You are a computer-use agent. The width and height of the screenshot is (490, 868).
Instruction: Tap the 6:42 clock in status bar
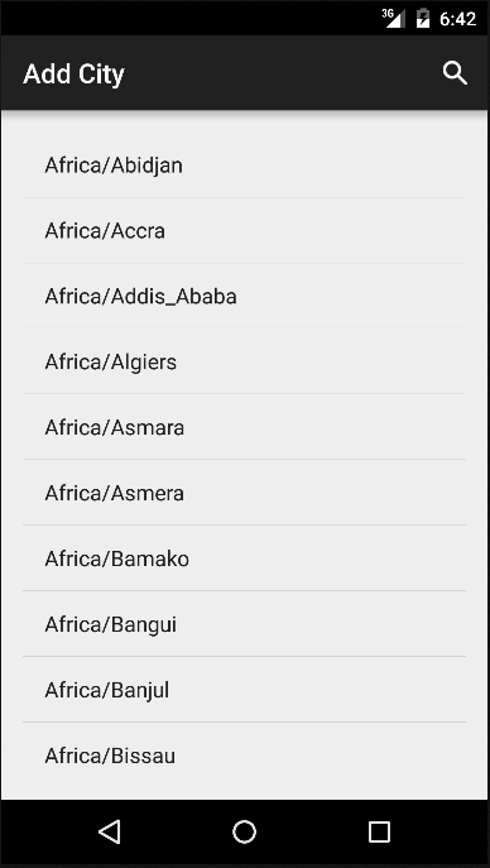pos(457,19)
